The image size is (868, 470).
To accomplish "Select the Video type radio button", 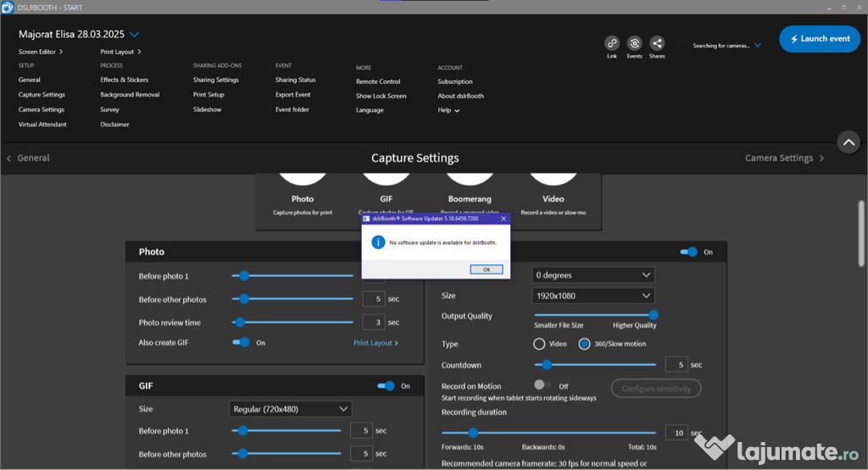I will (539, 344).
